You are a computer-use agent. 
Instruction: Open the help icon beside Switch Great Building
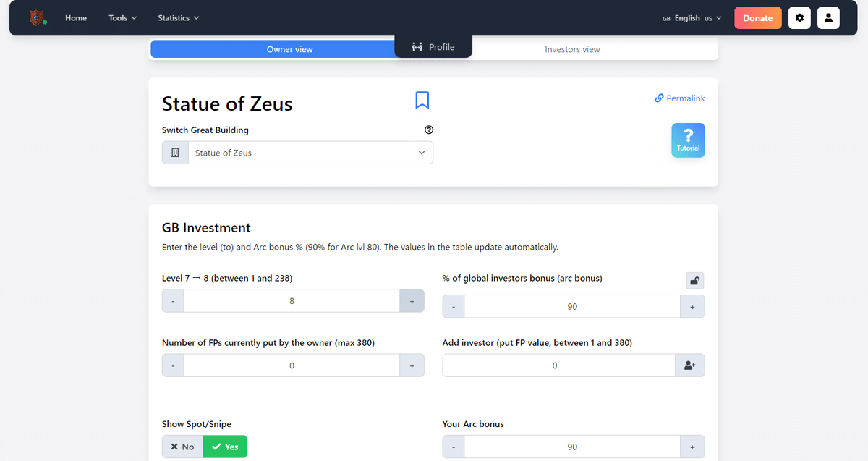click(x=429, y=130)
